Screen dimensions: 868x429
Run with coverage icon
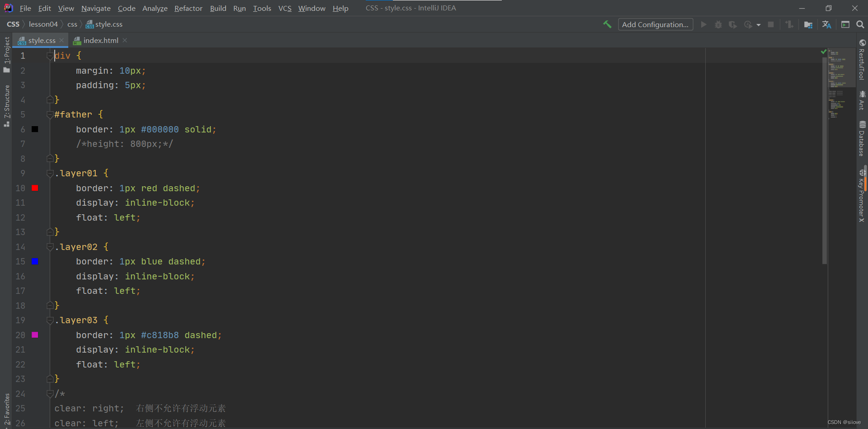pyautogui.click(x=733, y=24)
